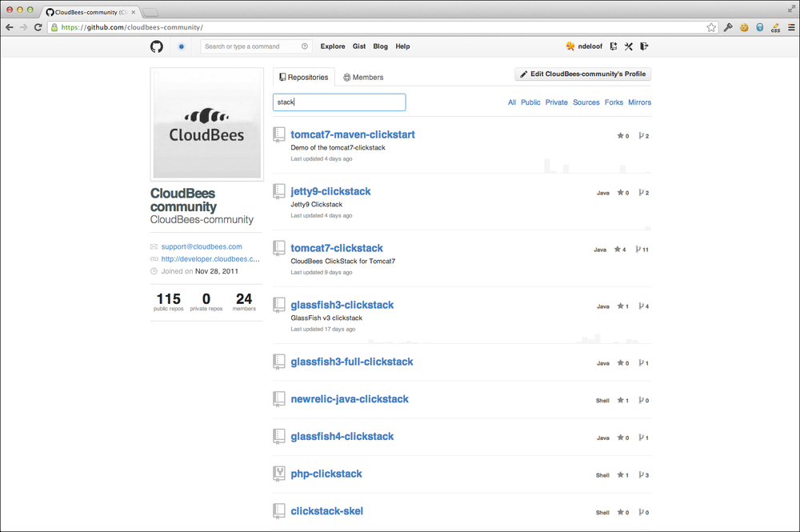
Task: Switch to the Members tab
Action: 362,78
